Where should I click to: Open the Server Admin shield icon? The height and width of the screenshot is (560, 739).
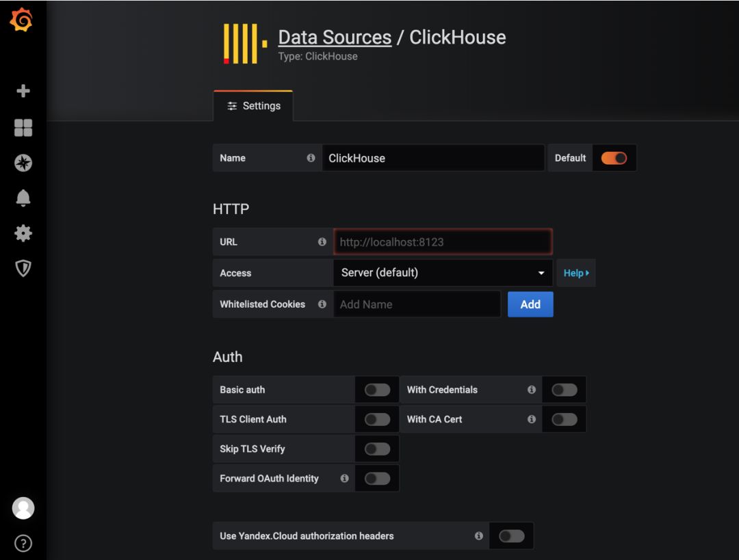(x=23, y=268)
